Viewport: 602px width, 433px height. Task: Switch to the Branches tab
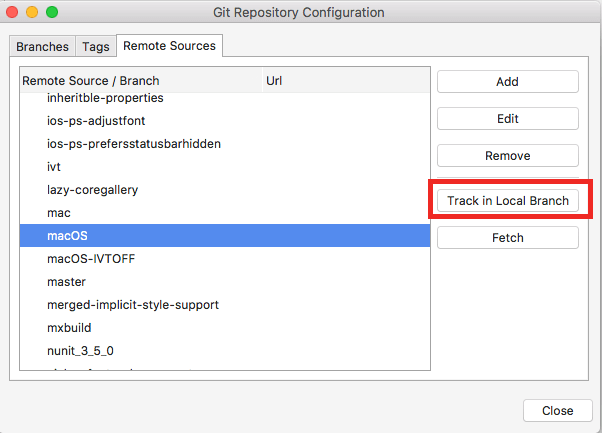click(43, 46)
